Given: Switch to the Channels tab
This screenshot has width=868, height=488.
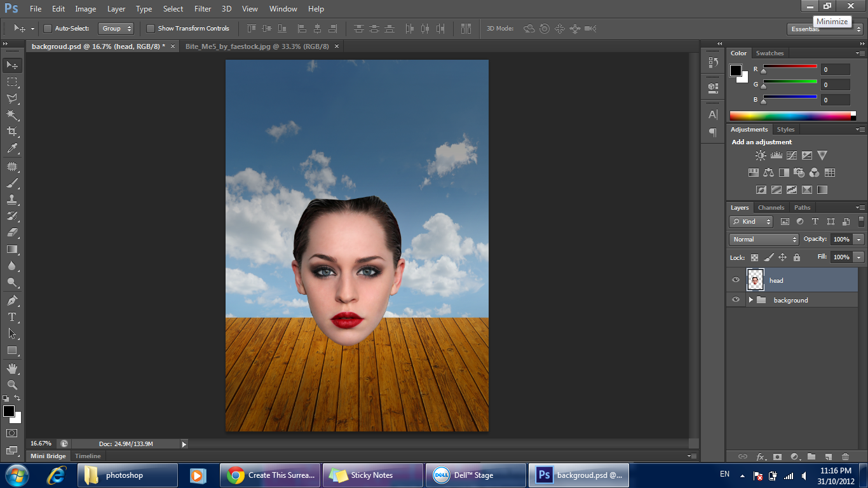Looking at the screenshot, I should (771, 208).
